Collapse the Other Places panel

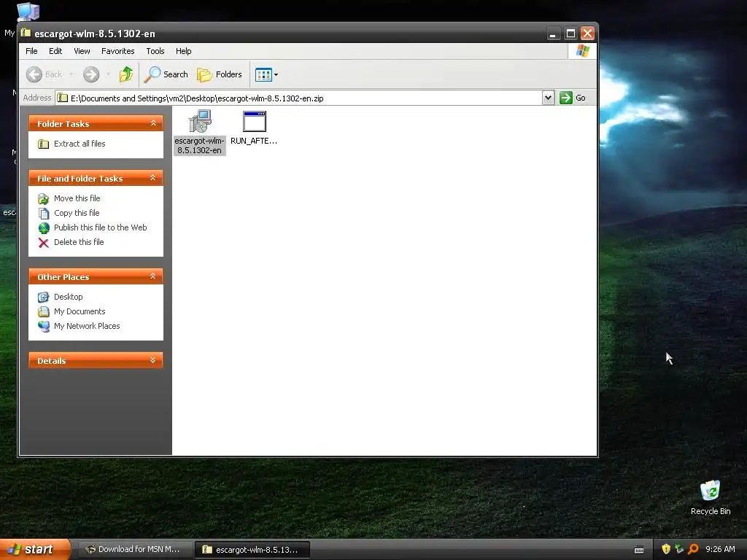[x=153, y=276]
